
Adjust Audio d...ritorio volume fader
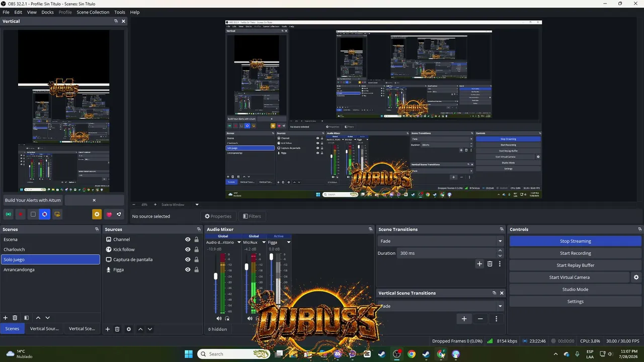[x=216, y=277]
